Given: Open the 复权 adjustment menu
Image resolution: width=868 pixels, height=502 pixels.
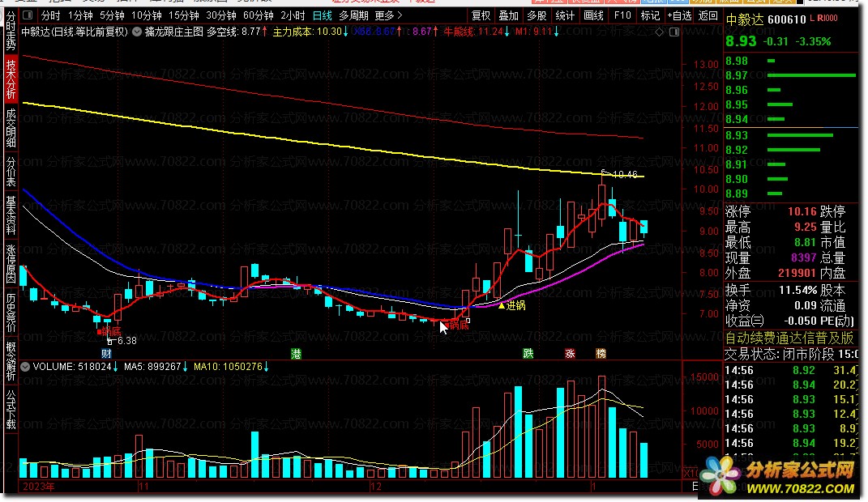Looking at the screenshot, I should pos(481,15).
